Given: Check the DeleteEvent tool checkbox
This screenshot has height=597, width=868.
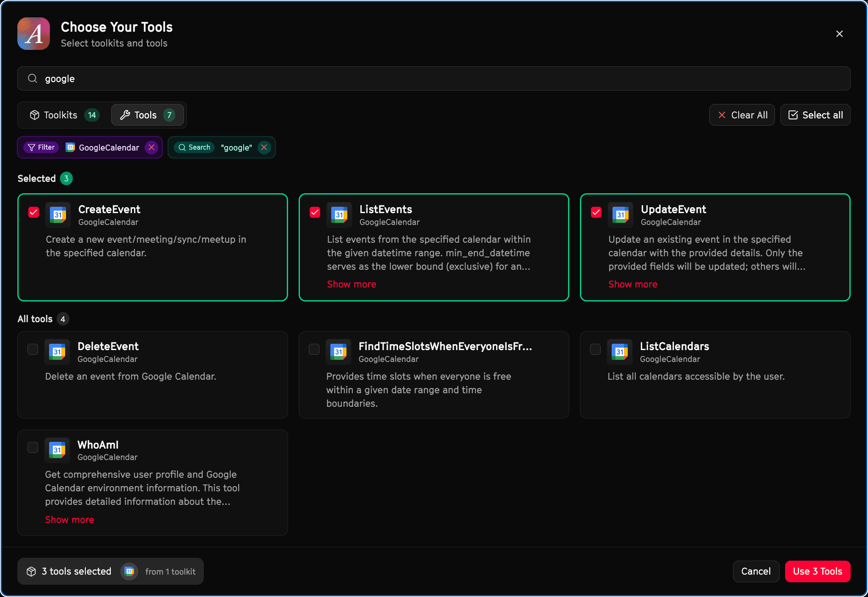Looking at the screenshot, I should [33, 349].
